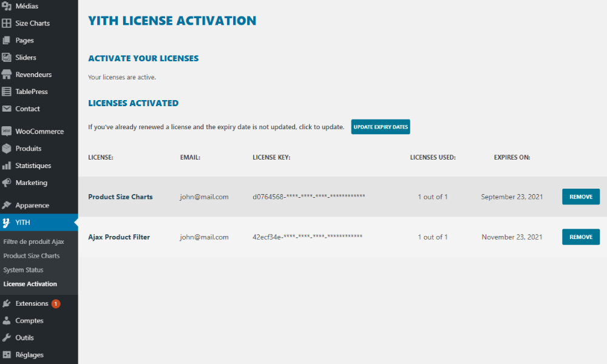Viewport: 607px width, 364px height.
Task: Click the WooCommerce logo icon
Action: (7, 131)
